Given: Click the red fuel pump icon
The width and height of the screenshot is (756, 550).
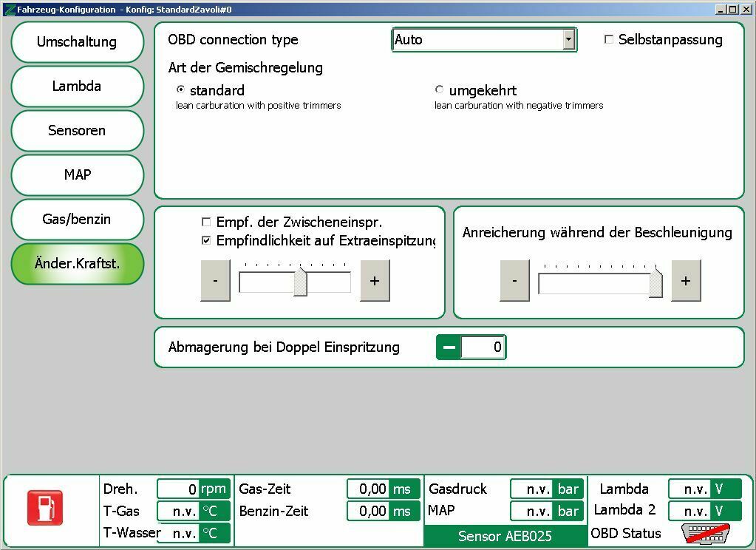Looking at the screenshot, I should click(45, 508).
